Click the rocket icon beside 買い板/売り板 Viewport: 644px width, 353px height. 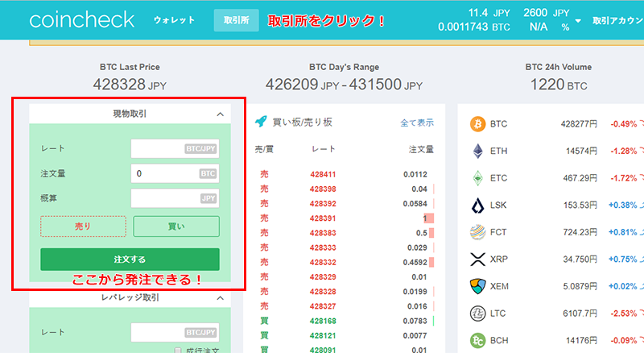261,122
